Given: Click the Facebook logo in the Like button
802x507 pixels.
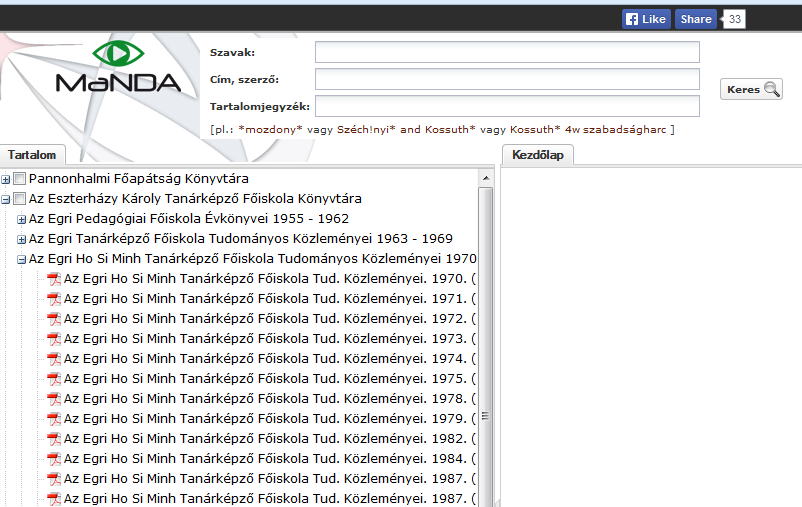Looking at the screenshot, I should [x=632, y=19].
